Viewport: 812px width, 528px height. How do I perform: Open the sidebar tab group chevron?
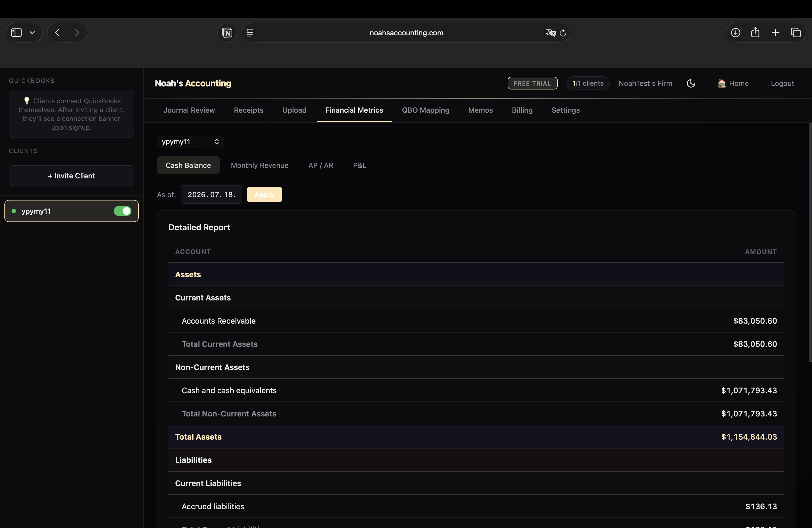pos(32,33)
